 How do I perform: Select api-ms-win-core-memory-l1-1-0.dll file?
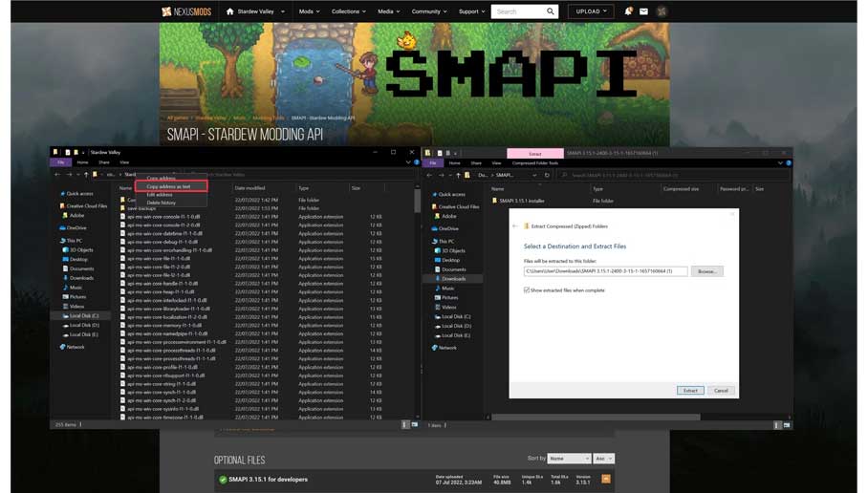coord(162,326)
